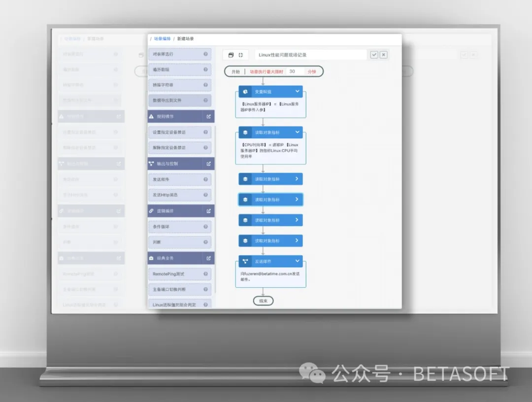Cancel scene with the X button
Viewport: 532px width, 402px height.
click(383, 55)
